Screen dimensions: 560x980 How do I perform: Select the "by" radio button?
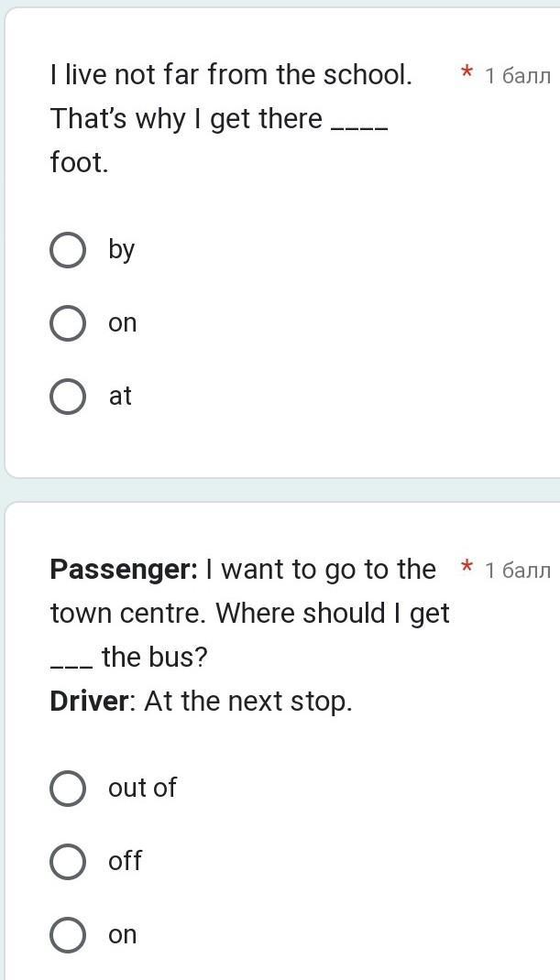68,249
